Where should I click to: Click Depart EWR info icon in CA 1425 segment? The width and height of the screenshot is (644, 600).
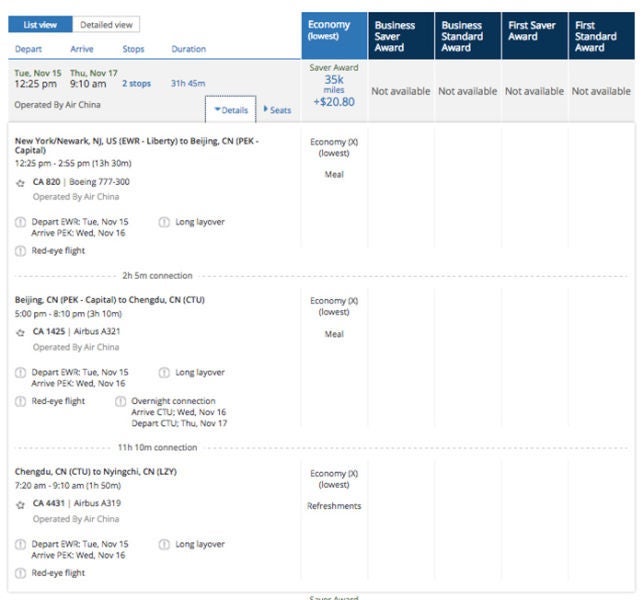[x=21, y=372]
